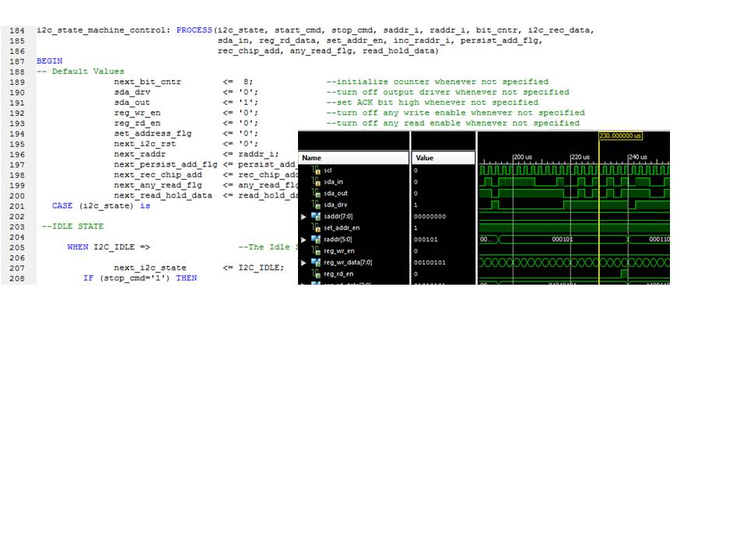Click the set_addr_en signal icon

click(x=316, y=228)
